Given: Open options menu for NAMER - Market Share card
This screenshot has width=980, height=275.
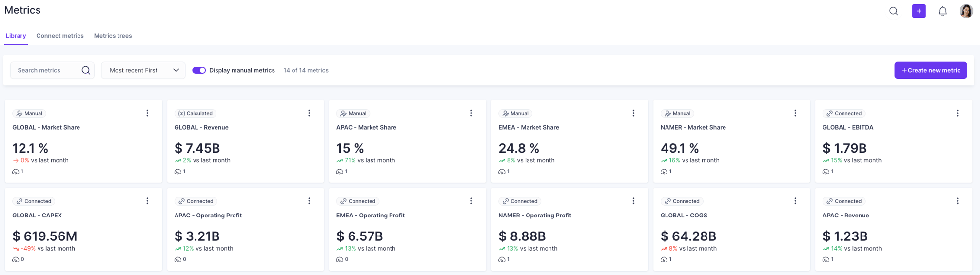Looking at the screenshot, I should click(x=795, y=113).
